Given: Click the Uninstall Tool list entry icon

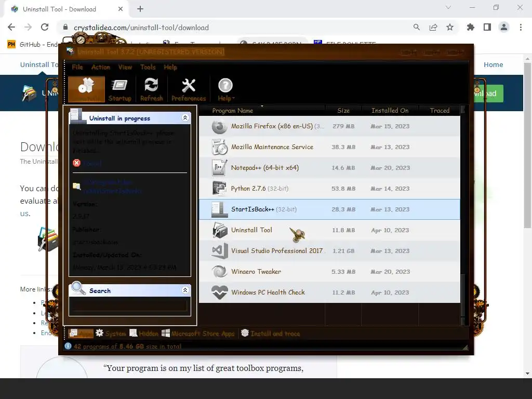Looking at the screenshot, I should click(x=219, y=230).
